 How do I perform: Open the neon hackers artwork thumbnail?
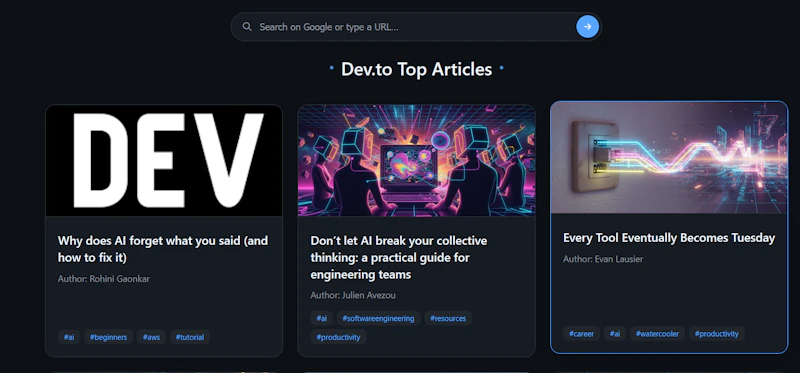point(416,160)
